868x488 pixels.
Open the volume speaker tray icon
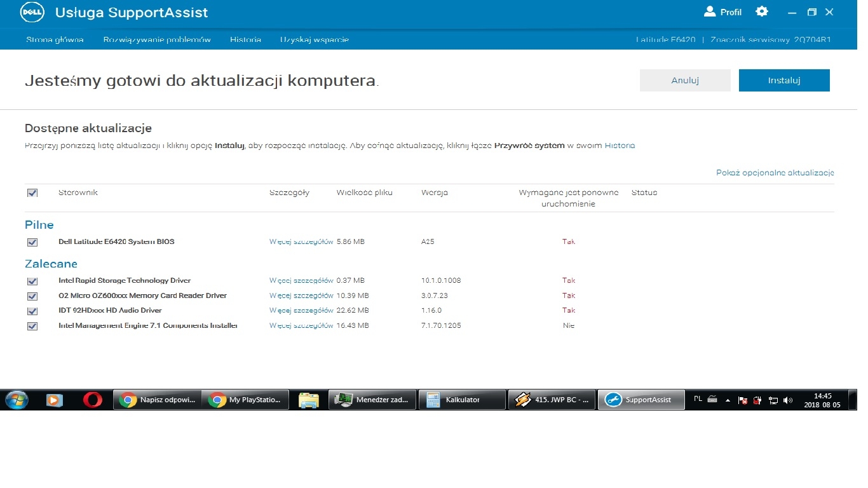[x=788, y=400]
